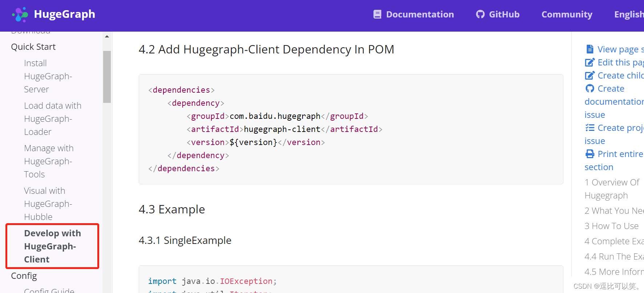Screen dimensions: 644x293
Task: Jump to 3 How To Use section
Action: pyautogui.click(x=611, y=226)
